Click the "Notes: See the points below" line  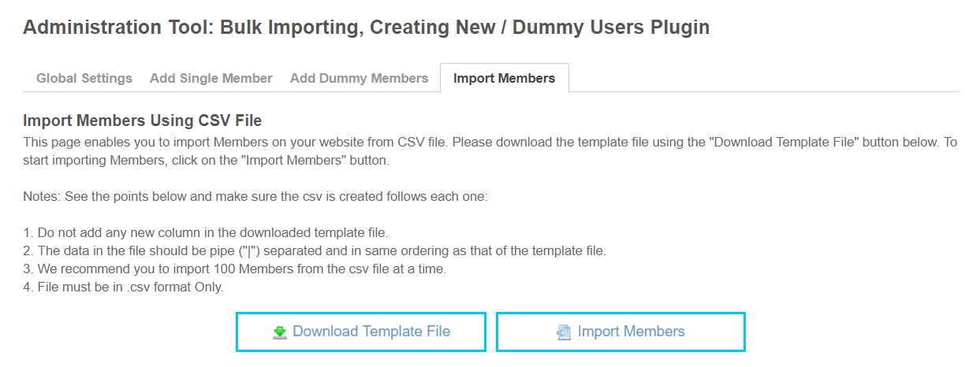pos(255,196)
